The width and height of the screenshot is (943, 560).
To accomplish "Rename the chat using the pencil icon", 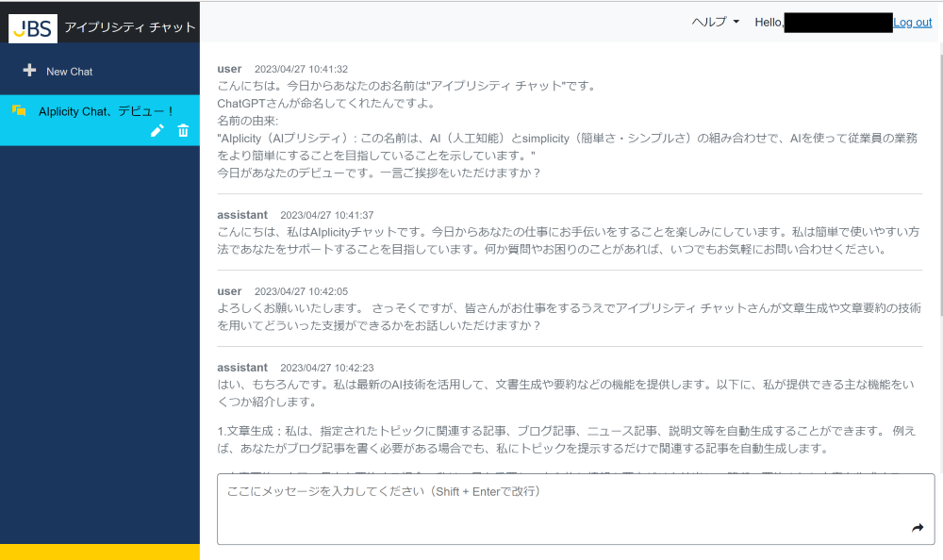I will click(157, 131).
